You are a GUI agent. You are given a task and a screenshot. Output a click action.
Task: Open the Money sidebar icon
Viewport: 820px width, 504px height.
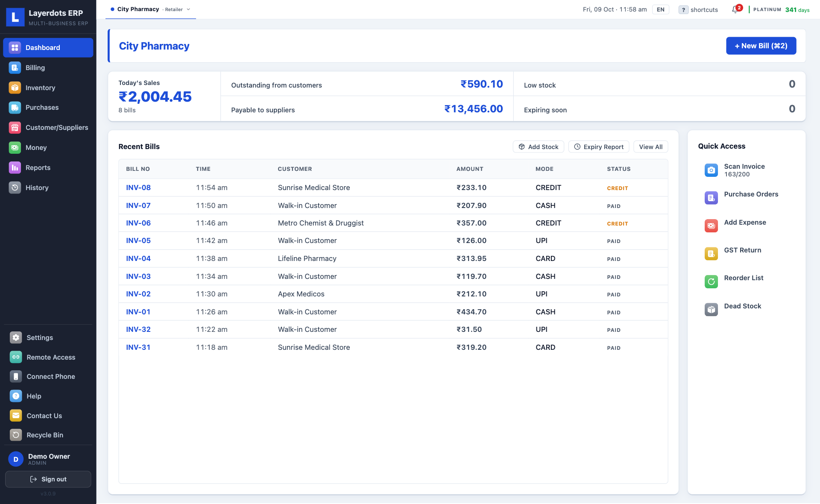[x=15, y=147]
